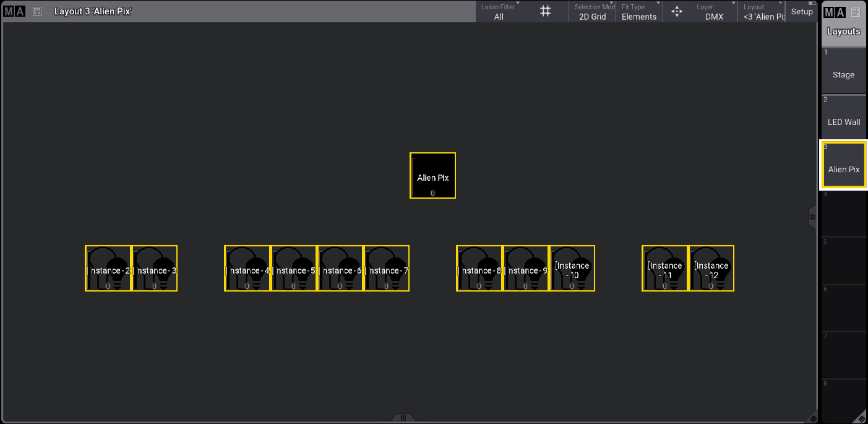Switch to the LED Wall layout
Image resolution: width=868 pixels, height=424 pixels.
click(843, 118)
